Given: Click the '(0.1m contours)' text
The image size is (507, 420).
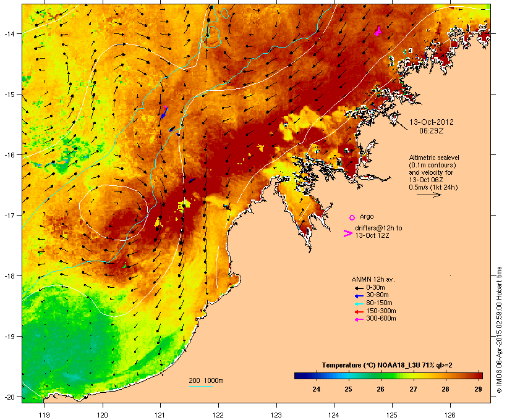Looking at the screenshot, I should click(x=432, y=165).
